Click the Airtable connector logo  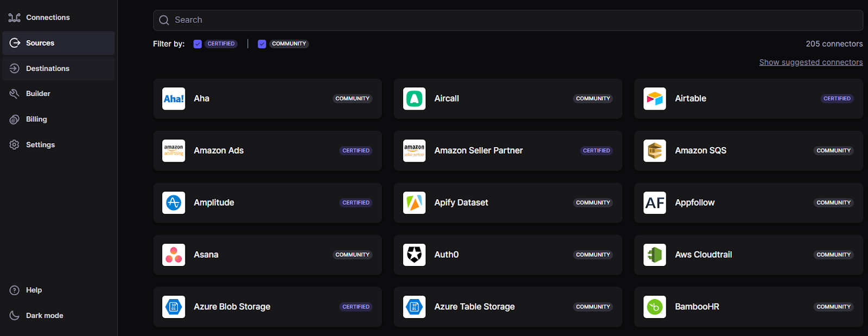point(655,99)
